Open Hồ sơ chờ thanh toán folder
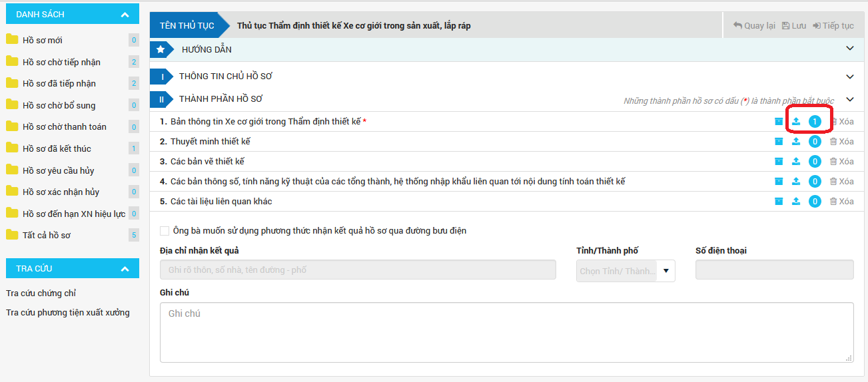868x382 pixels. [65, 126]
